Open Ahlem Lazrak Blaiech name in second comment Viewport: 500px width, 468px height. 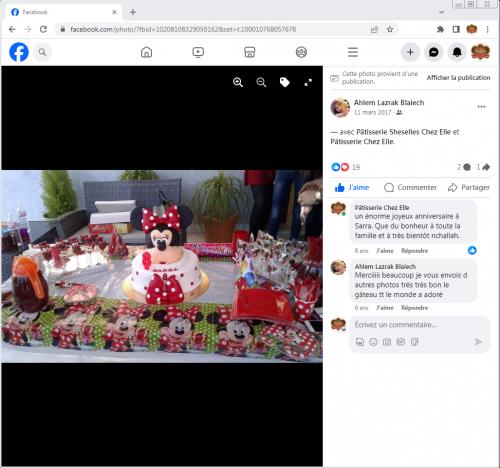tap(385, 266)
